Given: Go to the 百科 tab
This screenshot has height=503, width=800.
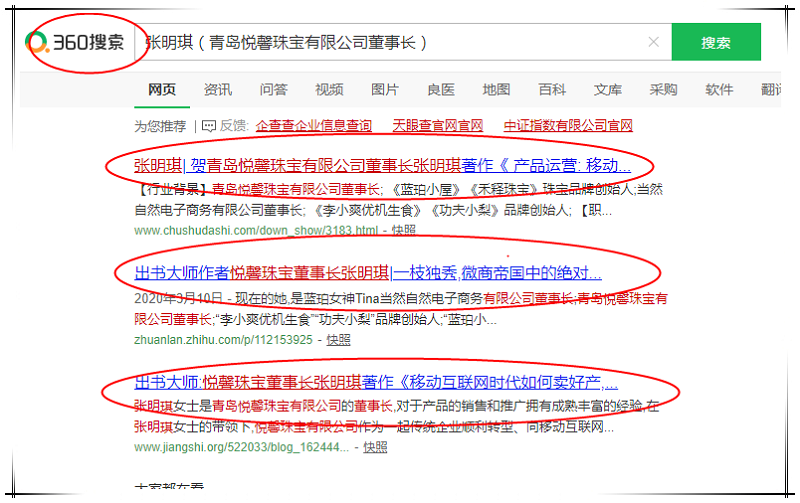Looking at the screenshot, I should point(552,89).
